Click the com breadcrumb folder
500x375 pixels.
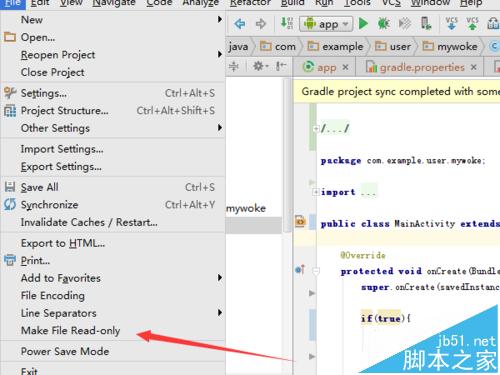(x=278, y=46)
